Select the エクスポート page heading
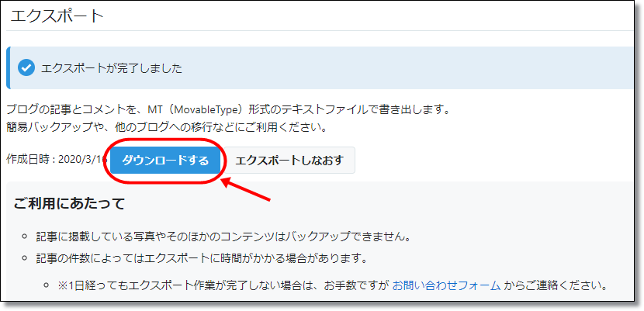644x311 pixels. point(57,16)
